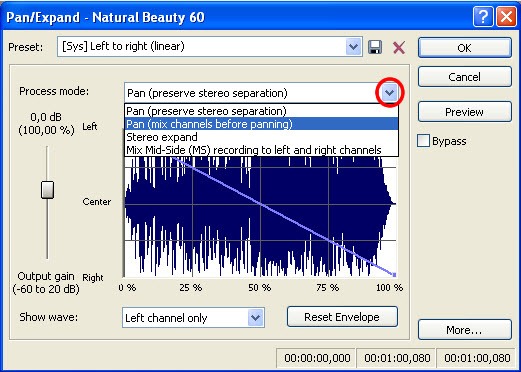
Task: Click the selection start time 00:00:00,000
Action: point(317,358)
